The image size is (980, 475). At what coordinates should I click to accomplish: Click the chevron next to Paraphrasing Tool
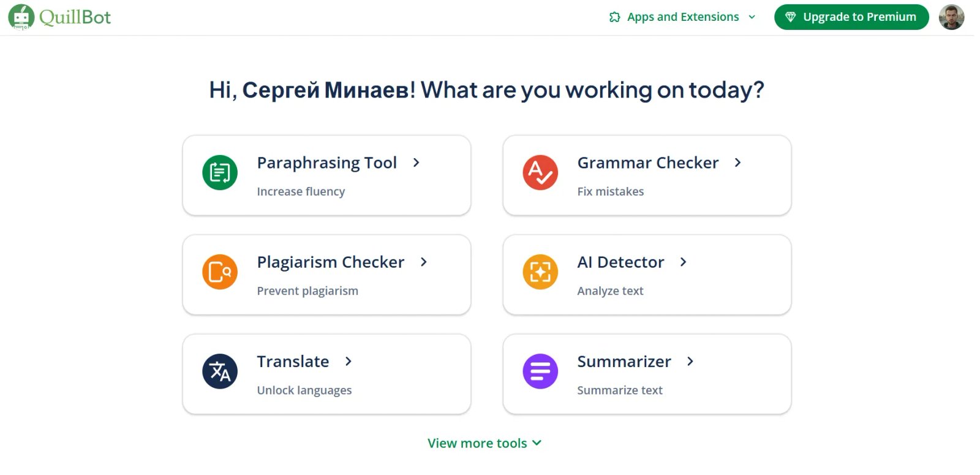pyautogui.click(x=417, y=162)
